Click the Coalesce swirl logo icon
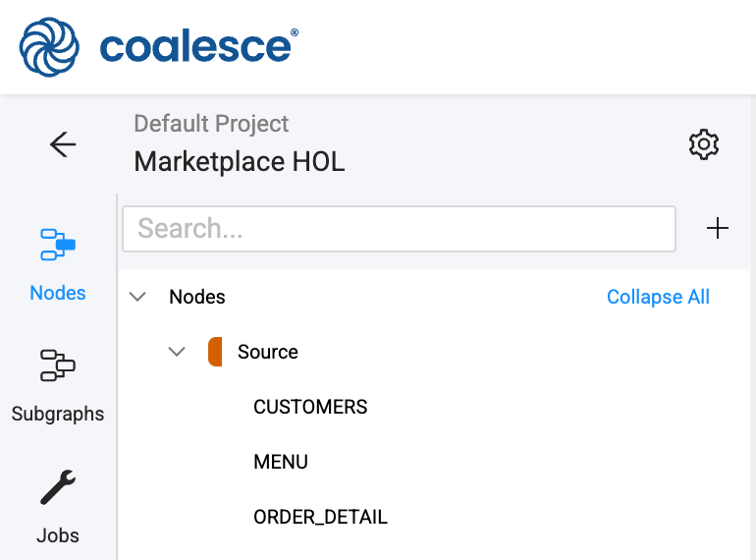This screenshot has width=756, height=560. click(x=50, y=46)
